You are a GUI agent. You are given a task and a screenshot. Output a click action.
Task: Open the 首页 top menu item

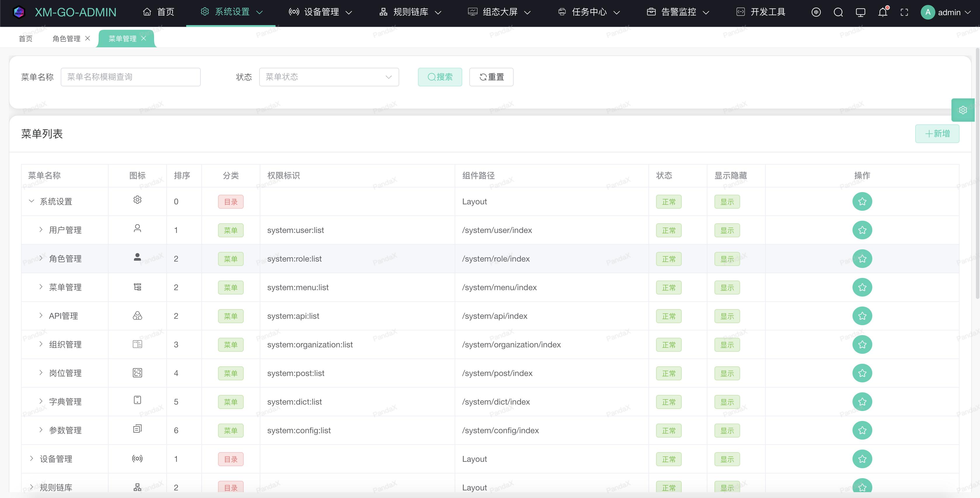pyautogui.click(x=159, y=12)
